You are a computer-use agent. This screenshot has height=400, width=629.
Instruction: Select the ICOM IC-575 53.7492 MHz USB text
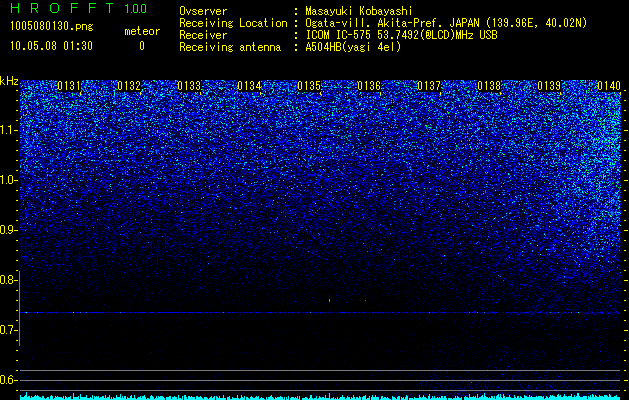click(401, 35)
